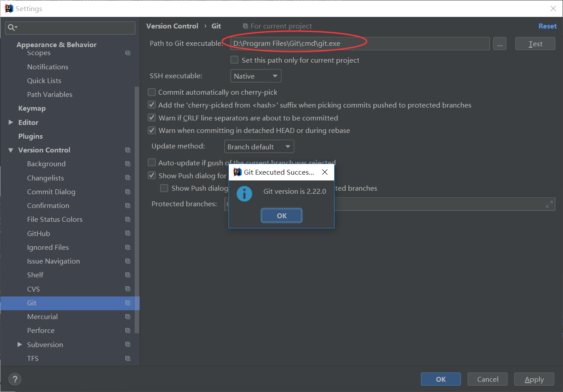Tick the nested 'Show Push dialog' protected branches checkbox
Image resolution: width=563 pixels, height=392 pixels.
[x=164, y=188]
